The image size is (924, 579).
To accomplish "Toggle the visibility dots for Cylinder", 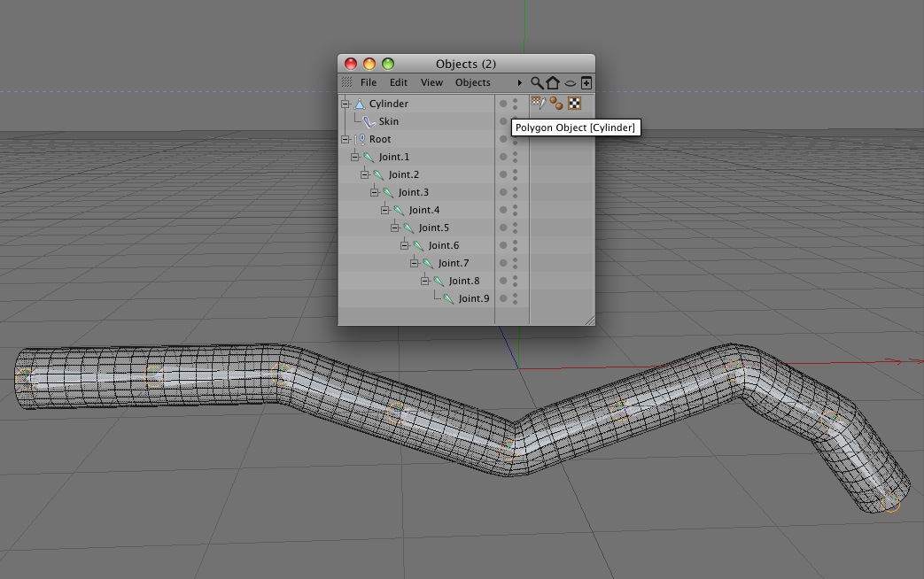I will (515, 104).
